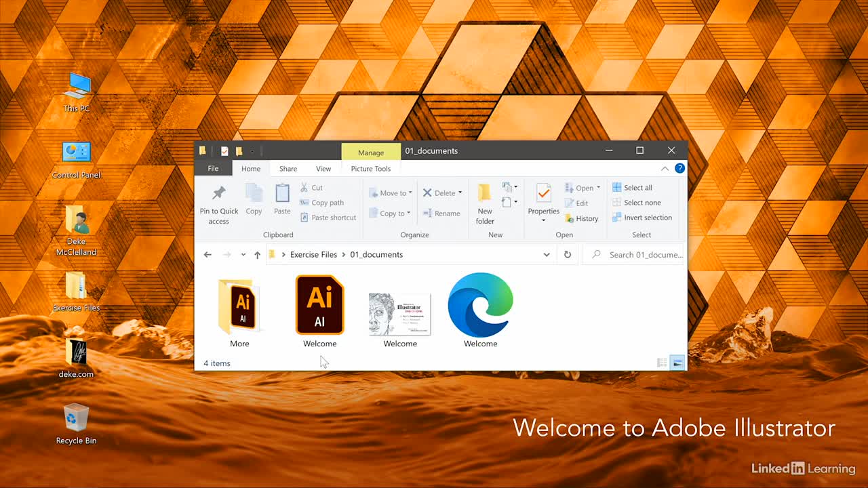Go Up one folder level
The image size is (868, 488).
pyautogui.click(x=257, y=255)
